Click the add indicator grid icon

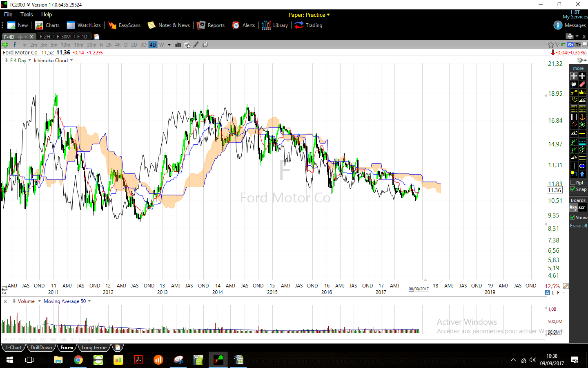(x=187, y=45)
